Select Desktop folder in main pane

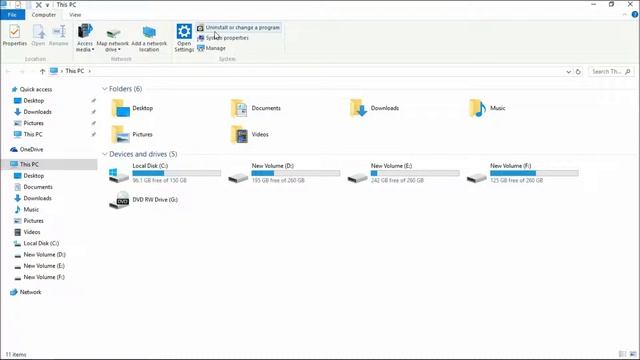click(133, 108)
